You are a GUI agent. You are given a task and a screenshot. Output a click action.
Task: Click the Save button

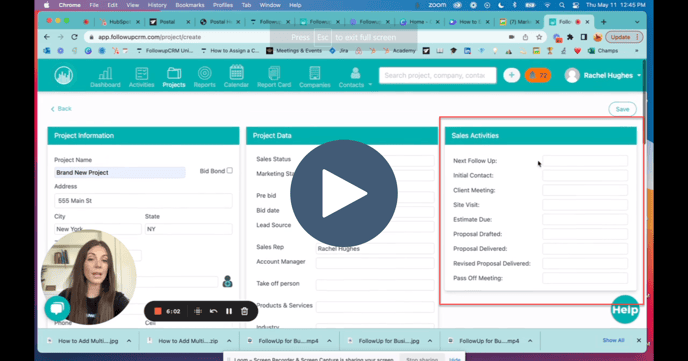tap(622, 109)
